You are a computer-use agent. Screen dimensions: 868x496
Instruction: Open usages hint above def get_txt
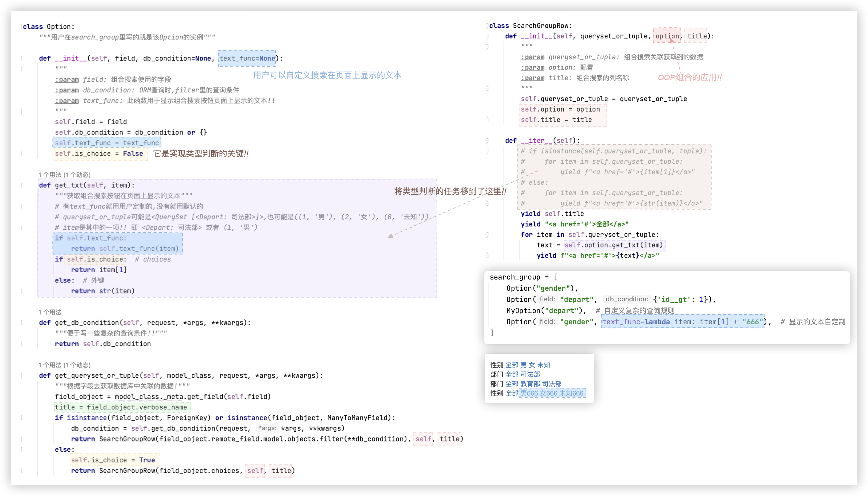[65, 175]
